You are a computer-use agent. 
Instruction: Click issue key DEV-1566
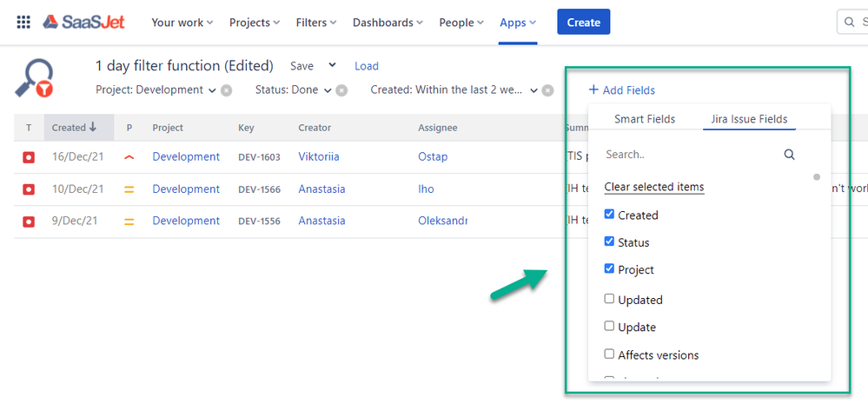[x=259, y=189]
